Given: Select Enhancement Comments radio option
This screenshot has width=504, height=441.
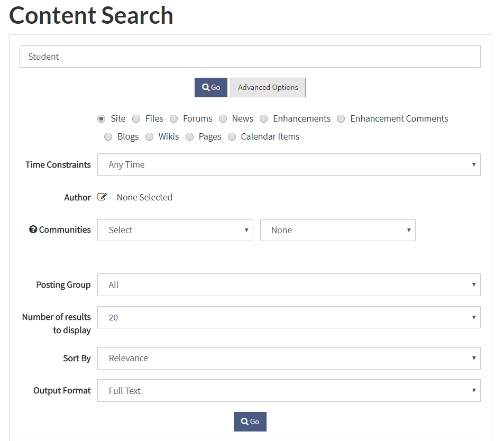Looking at the screenshot, I should [x=341, y=119].
